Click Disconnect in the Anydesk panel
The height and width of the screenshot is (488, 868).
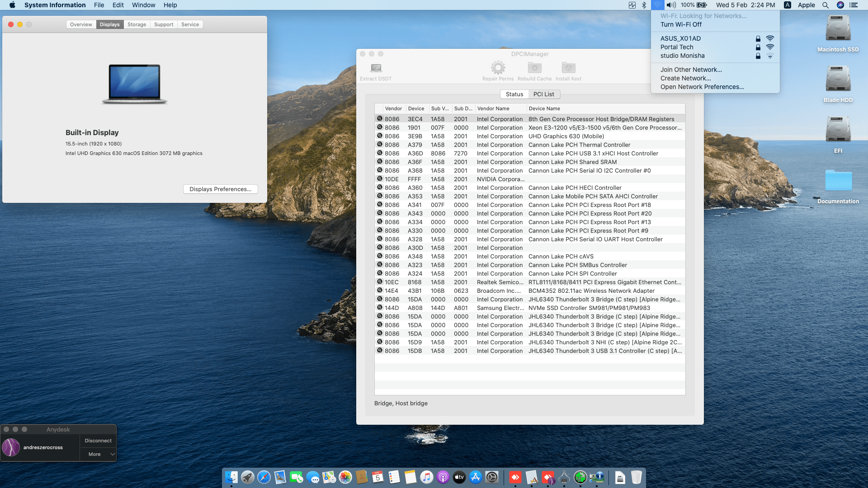(98, 441)
